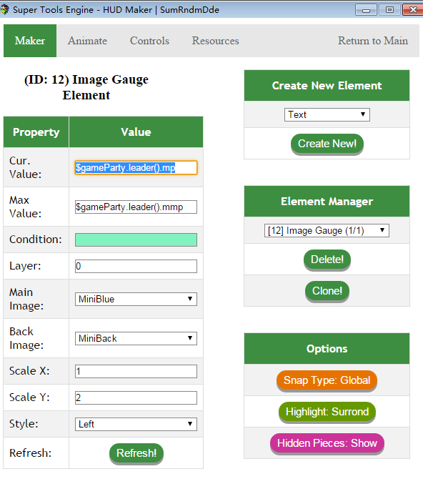
Task: Click the Element Manager header
Action: pyautogui.click(x=327, y=201)
